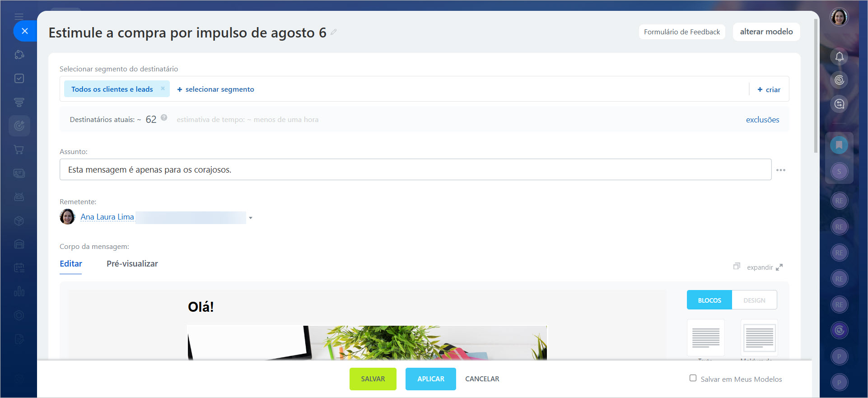Image resolution: width=868 pixels, height=398 pixels.
Task: Open robot icon in left sidebar
Action: (x=19, y=197)
